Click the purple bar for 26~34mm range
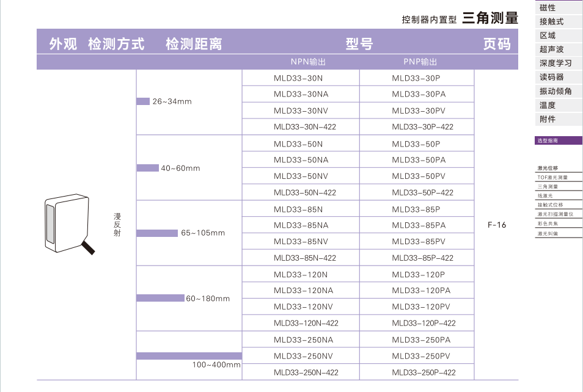 143,101
